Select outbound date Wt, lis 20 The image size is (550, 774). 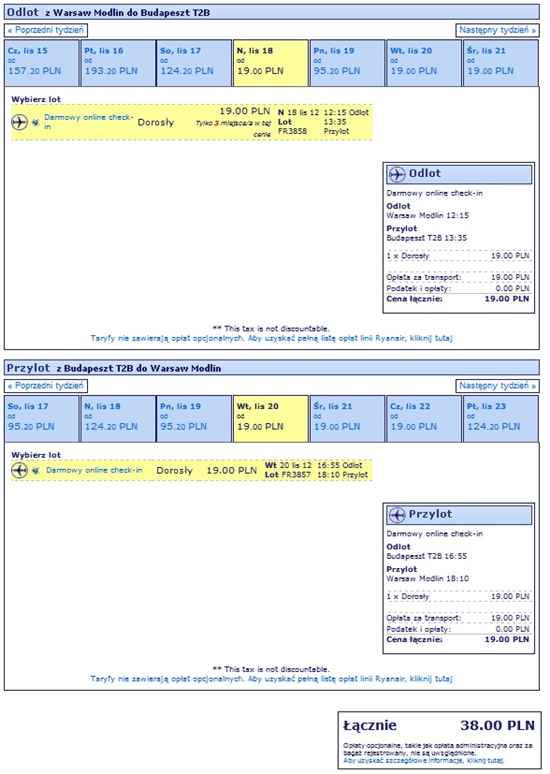424,63
